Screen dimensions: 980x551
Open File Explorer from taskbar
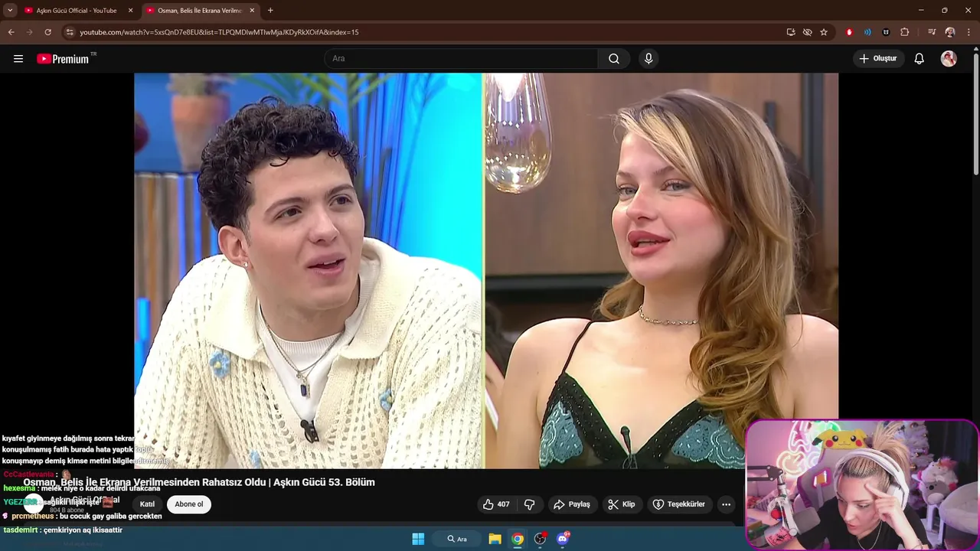click(x=495, y=539)
